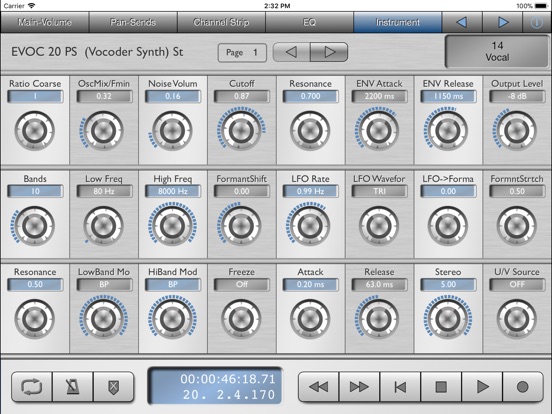Viewport: 552px width, 414px height.
Task: Click the Cutoff 0.87 value field
Action: 242,96
